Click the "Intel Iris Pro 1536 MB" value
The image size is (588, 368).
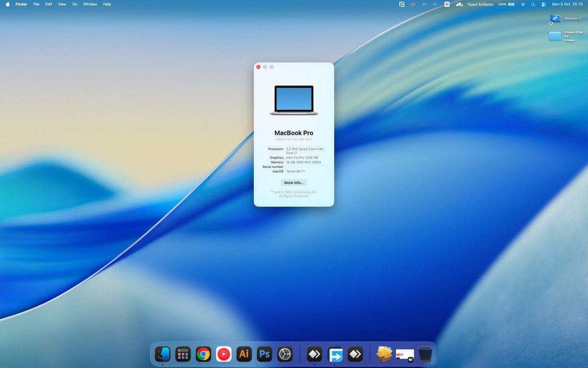tap(302, 158)
